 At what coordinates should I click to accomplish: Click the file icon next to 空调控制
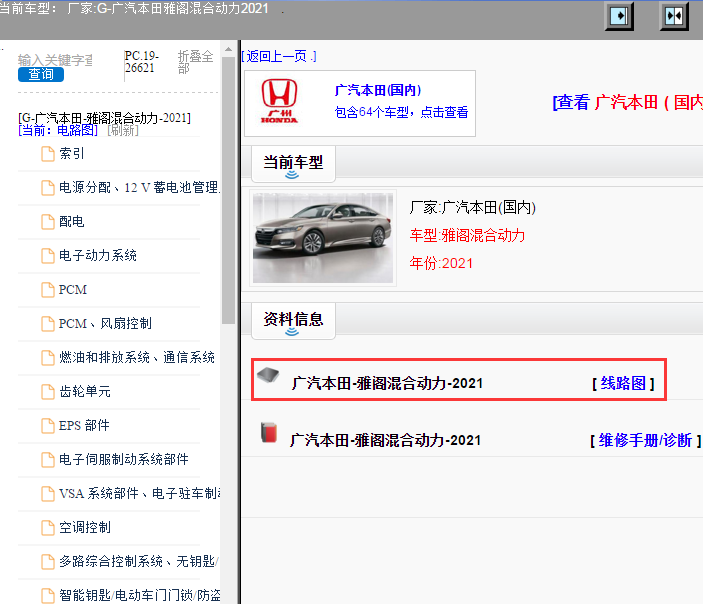pyautogui.click(x=48, y=528)
